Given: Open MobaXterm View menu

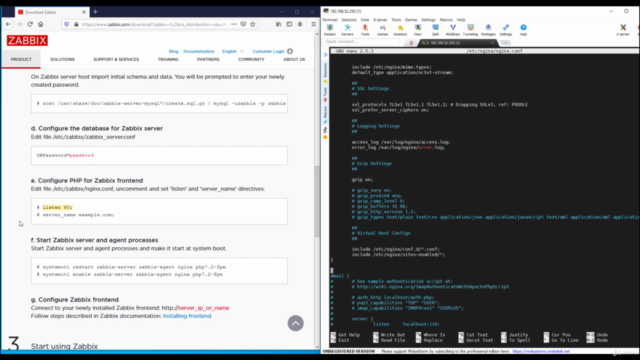Looking at the screenshot, I should tap(364, 20).
